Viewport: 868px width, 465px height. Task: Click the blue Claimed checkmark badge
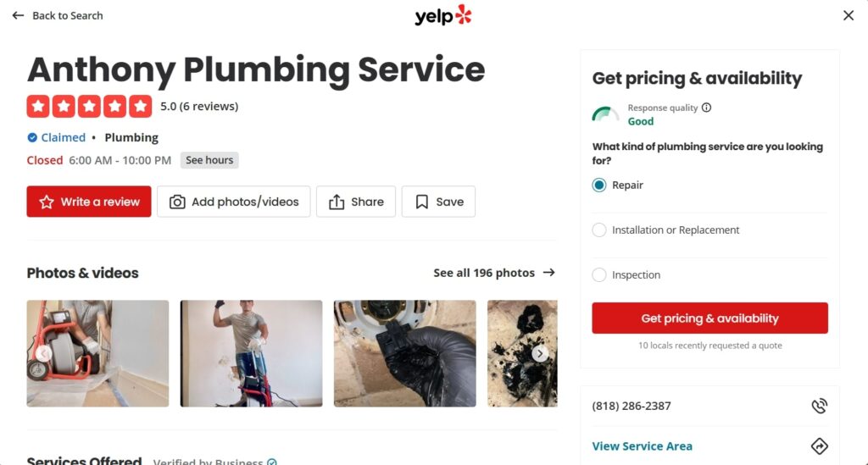tap(32, 137)
